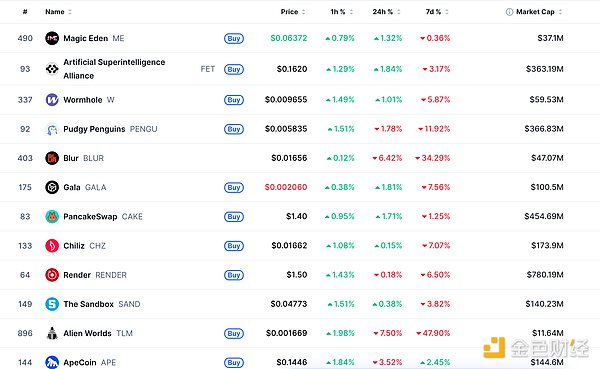Sort coins by Name column
This screenshot has height=369, width=600.
tap(58, 12)
